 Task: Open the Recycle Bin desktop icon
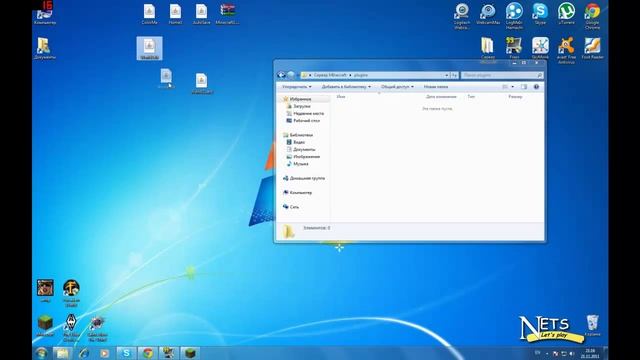592,325
